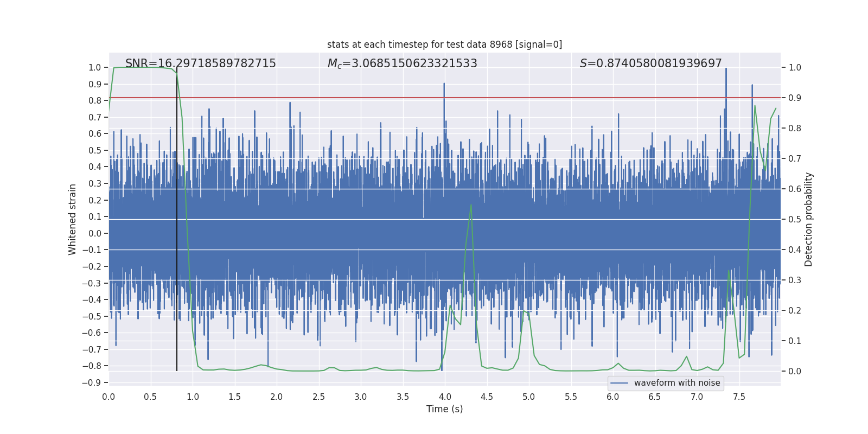The height and width of the screenshot is (434, 868).
Task: Click the tallest blue spike near 7.3 seconds
Action: pos(726,69)
